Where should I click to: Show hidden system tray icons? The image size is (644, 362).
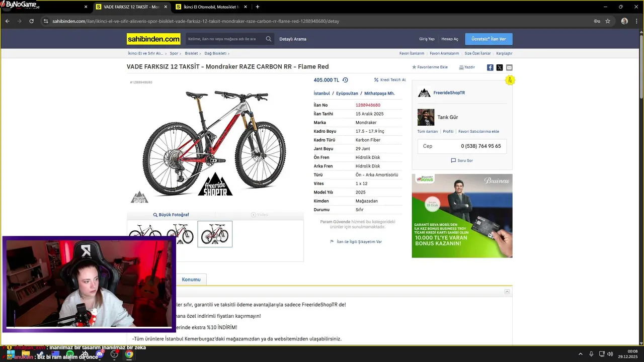[x=580, y=354]
